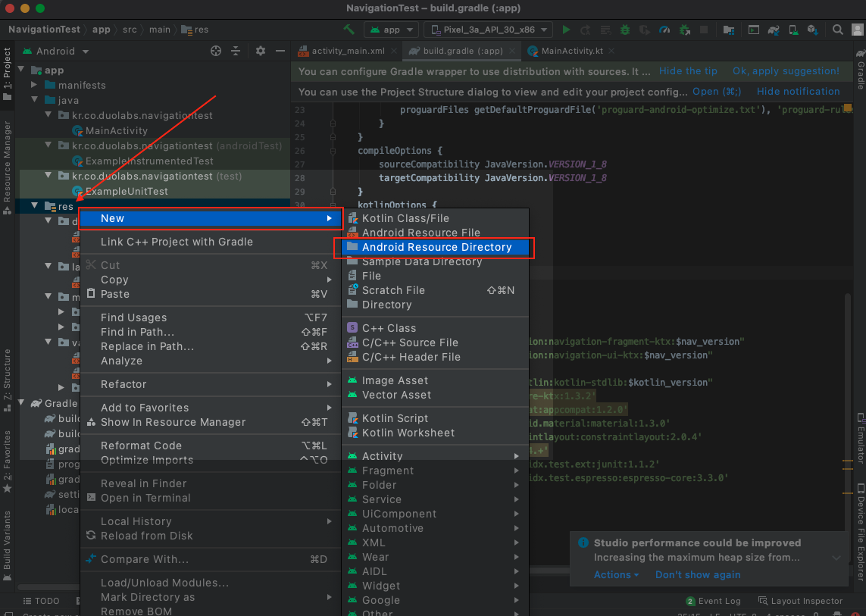Select ExampleUnitTest in the project tree
866x616 pixels.
point(127,191)
